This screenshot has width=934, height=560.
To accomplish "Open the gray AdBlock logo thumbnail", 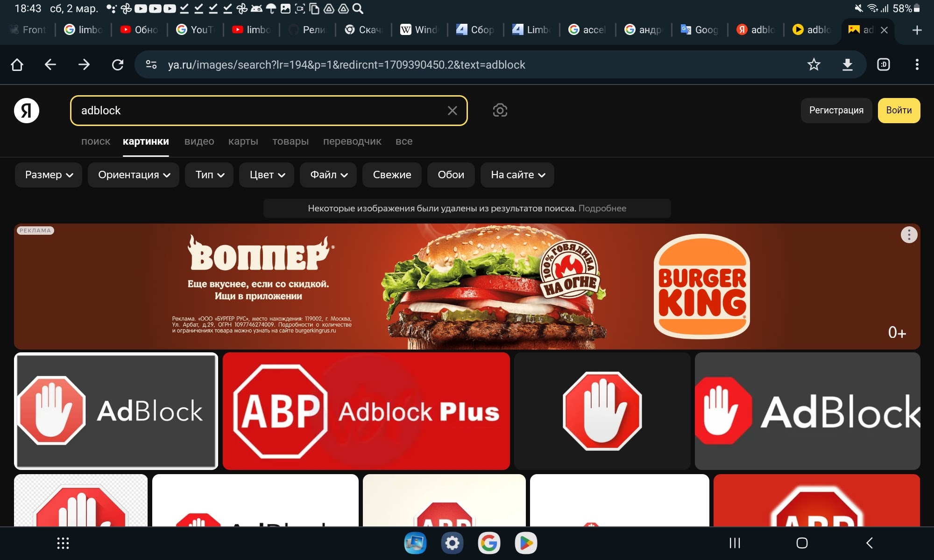I will [116, 411].
